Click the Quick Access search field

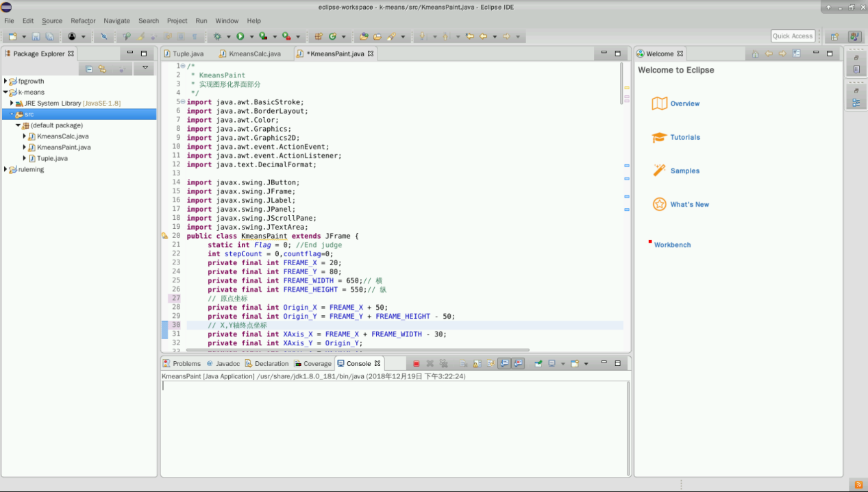[793, 36]
